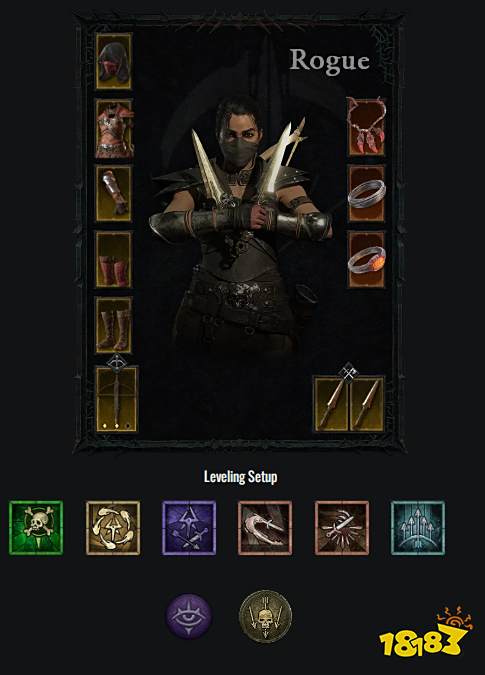Select the red claw amulet slot

366,127
